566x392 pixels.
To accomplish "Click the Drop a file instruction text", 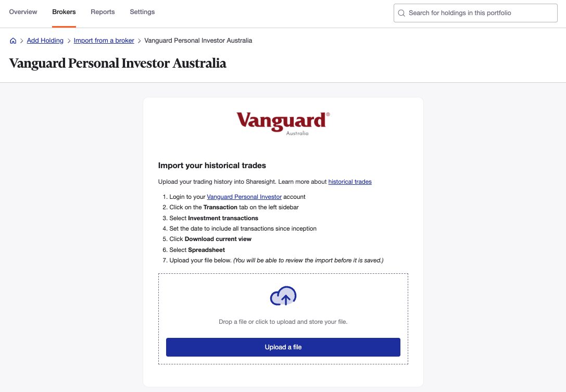I will [283, 321].
